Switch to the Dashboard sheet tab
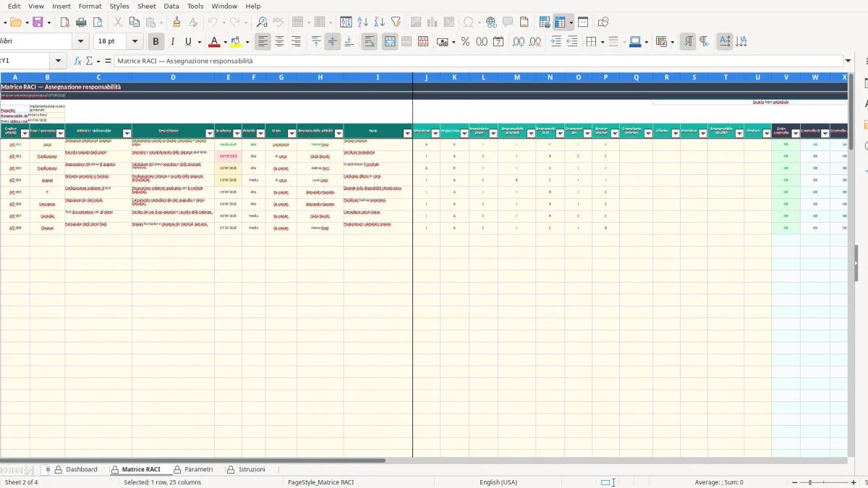The height and width of the screenshot is (488, 868). 81,470
